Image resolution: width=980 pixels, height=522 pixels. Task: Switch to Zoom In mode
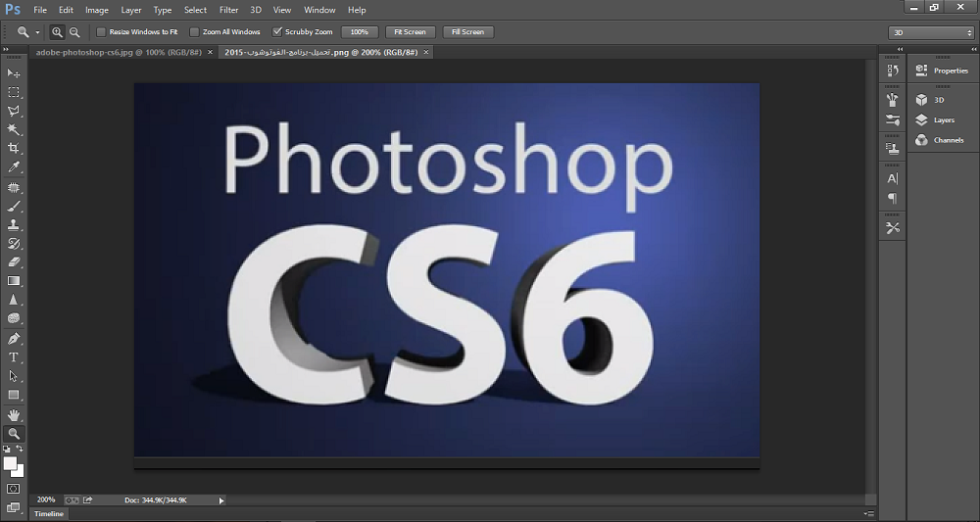pyautogui.click(x=57, y=32)
